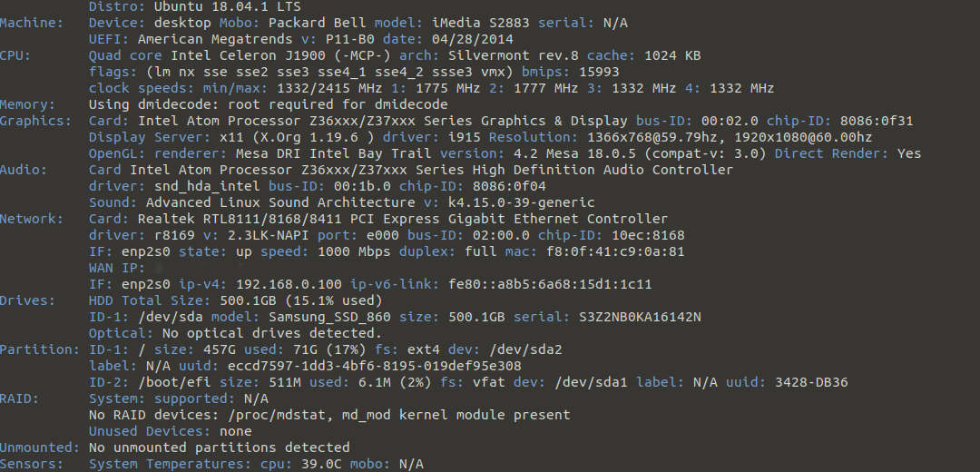This screenshot has height=472, width=980.
Task: Click the Graphics section label
Action: pyautogui.click(x=35, y=121)
